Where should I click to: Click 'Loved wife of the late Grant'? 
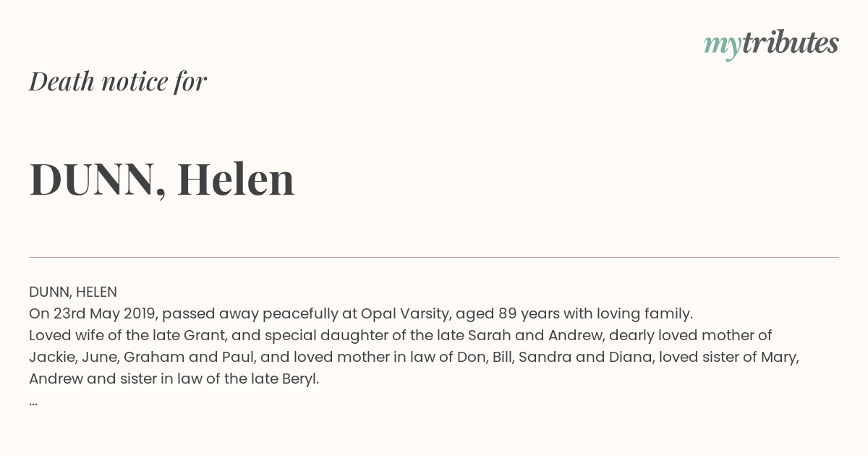click(x=118, y=336)
